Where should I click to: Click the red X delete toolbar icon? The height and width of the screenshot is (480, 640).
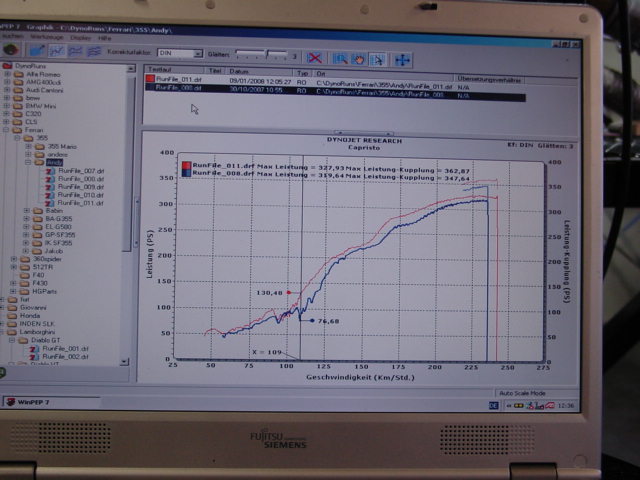coord(315,59)
